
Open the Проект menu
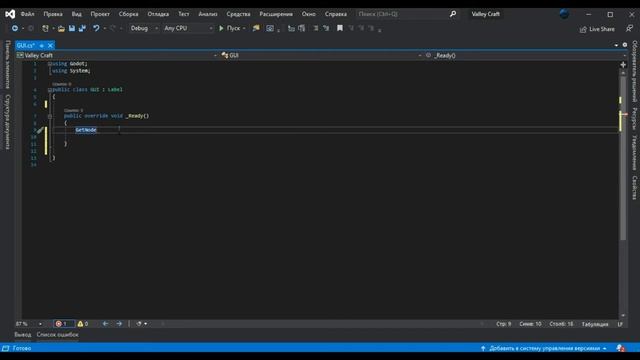tap(100, 14)
